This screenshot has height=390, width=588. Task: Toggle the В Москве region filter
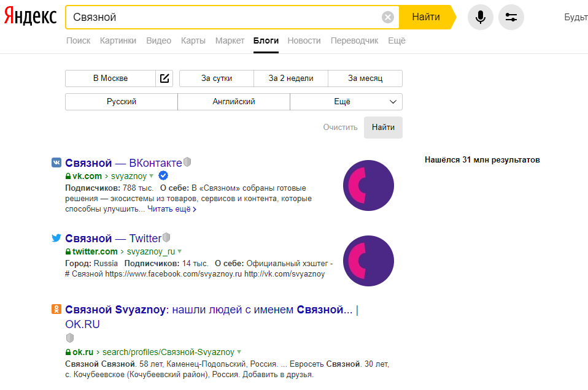click(x=110, y=78)
